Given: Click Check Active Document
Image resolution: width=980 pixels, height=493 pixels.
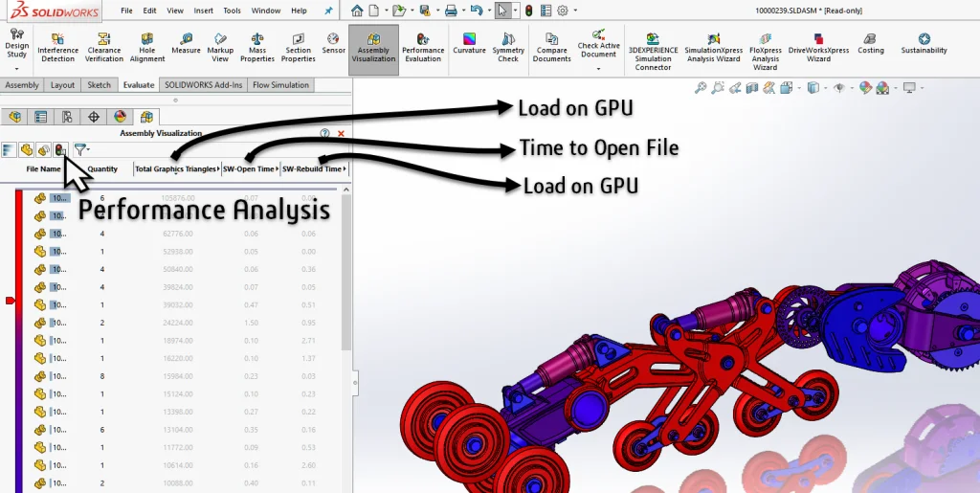Looking at the screenshot, I should 599,44.
